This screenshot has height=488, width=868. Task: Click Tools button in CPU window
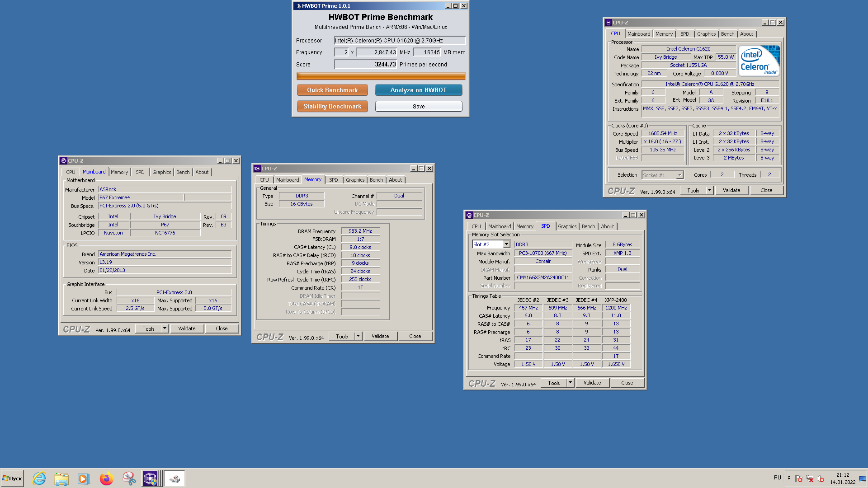[x=693, y=190]
